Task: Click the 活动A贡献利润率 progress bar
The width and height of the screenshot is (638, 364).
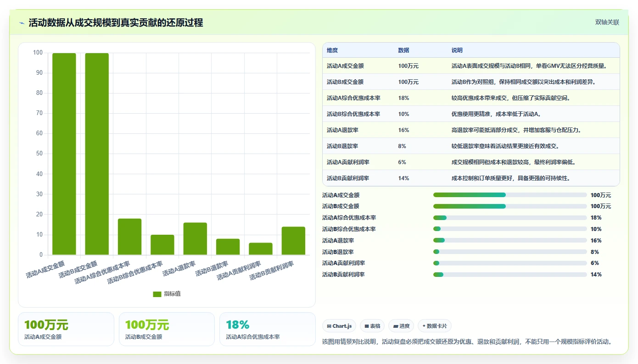Action: 510,263
